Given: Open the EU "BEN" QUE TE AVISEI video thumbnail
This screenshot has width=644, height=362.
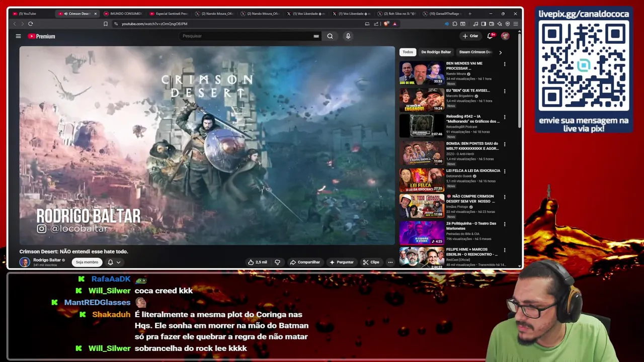Looking at the screenshot, I should click(422, 100).
